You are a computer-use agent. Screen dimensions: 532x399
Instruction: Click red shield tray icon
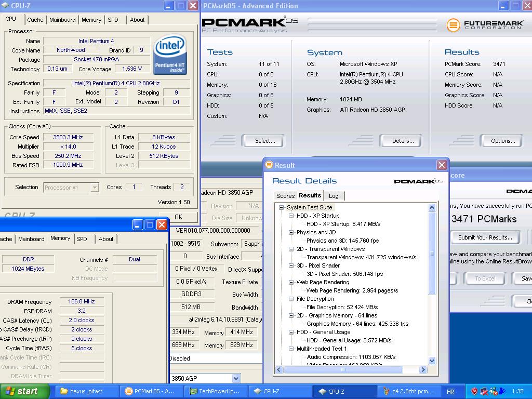pyautogui.click(x=474, y=392)
